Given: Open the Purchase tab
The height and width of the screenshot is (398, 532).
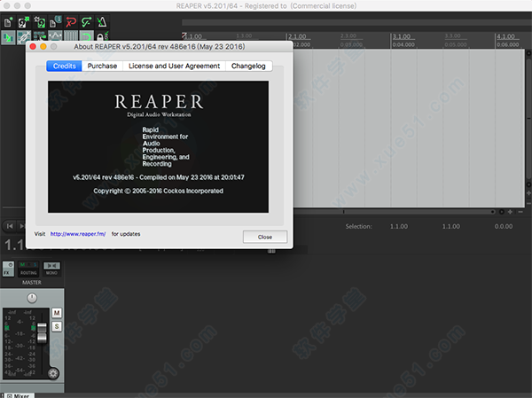Looking at the screenshot, I should (102, 66).
